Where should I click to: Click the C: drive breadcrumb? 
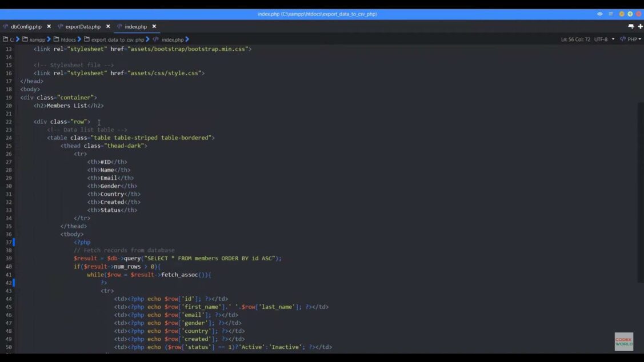click(x=12, y=40)
